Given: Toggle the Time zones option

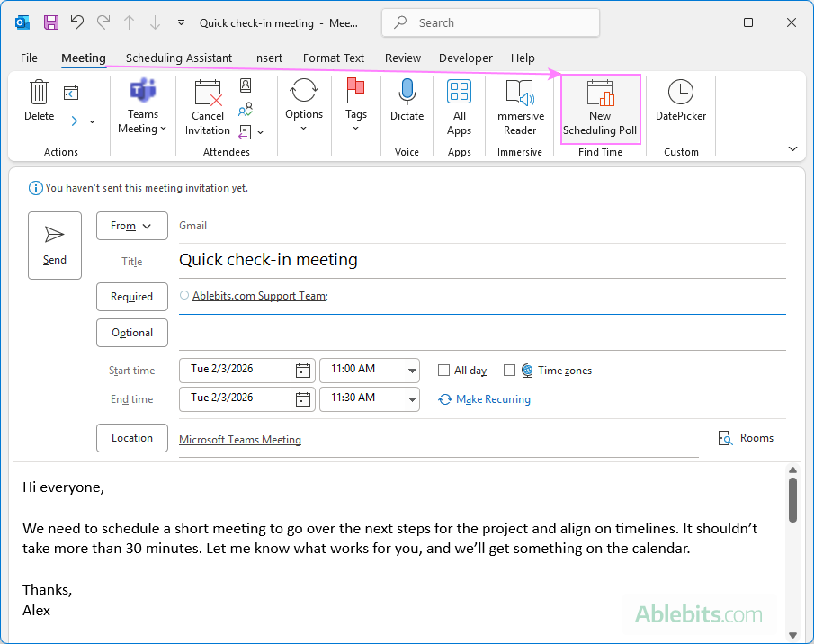Looking at the screenshot, I should pyautogui.click(x=509, y=370).
